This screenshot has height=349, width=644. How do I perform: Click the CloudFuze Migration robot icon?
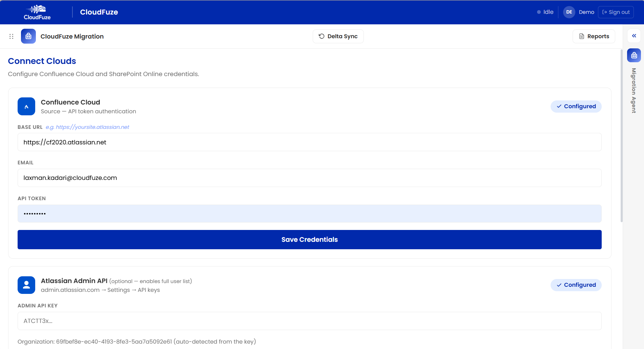[x=28, y=36]
